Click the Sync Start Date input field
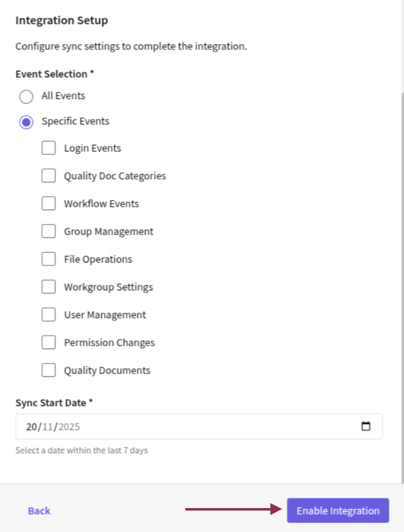Image resolution: width=404 pixels, height=532 pixels. 160,426
